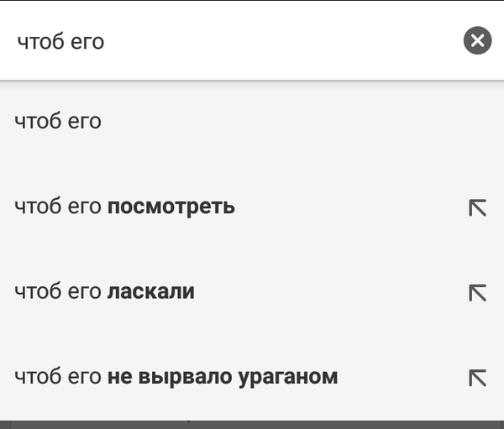
Task: Click the bold word "посмотреть" in suggestions
Action: (171, 207)
